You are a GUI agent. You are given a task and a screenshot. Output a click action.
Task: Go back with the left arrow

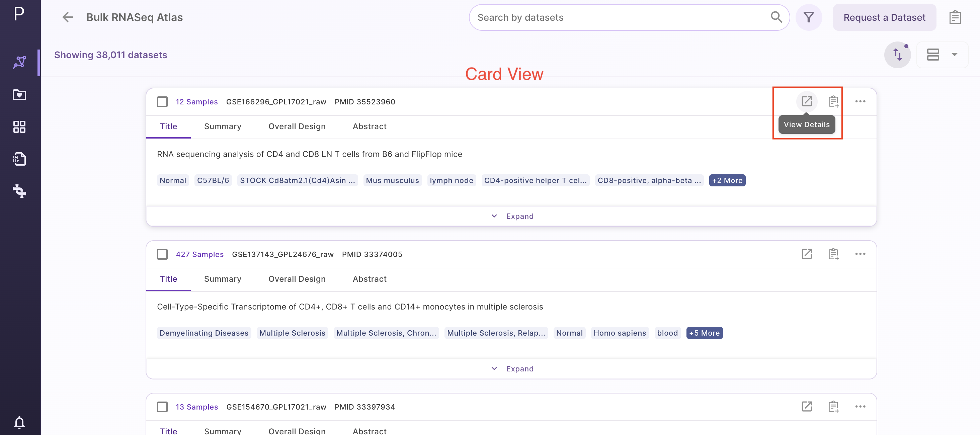68,17
